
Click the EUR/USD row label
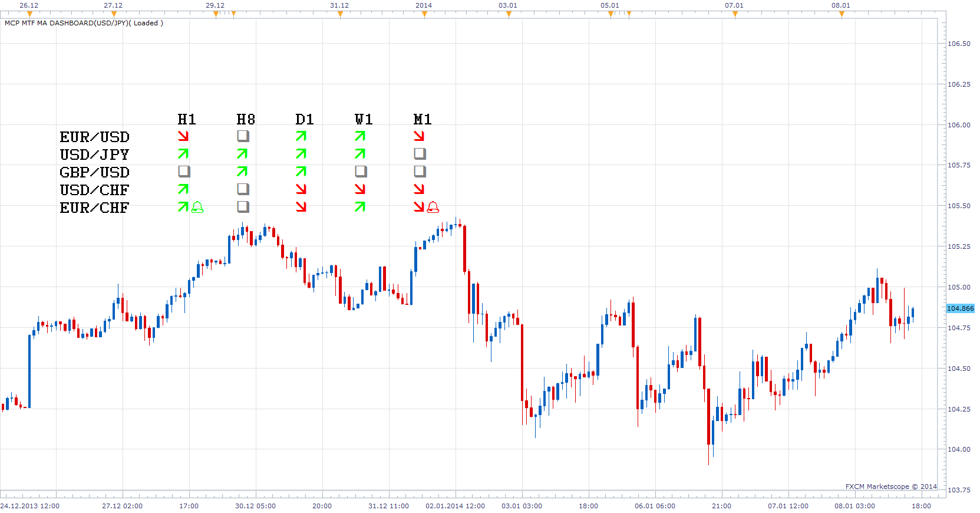pos(94,137)
